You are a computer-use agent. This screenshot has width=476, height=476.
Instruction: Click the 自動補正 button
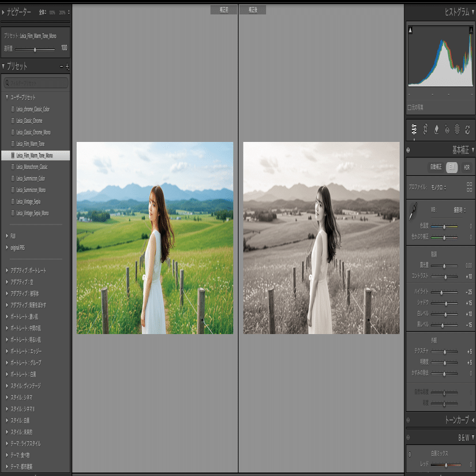tap(436, 167)
